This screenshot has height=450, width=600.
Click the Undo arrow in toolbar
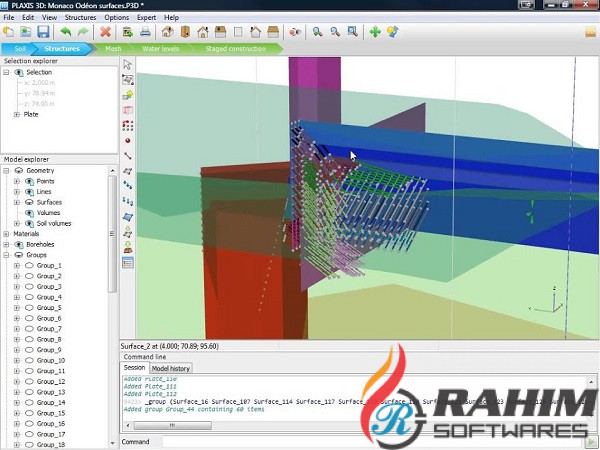point(65,32)
